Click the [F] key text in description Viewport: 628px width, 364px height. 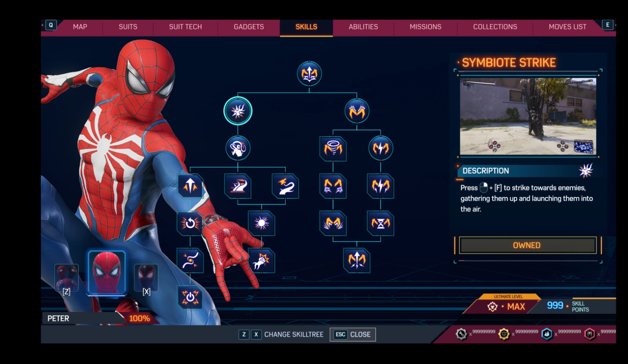pyautogui.click(x=498, y=188)
